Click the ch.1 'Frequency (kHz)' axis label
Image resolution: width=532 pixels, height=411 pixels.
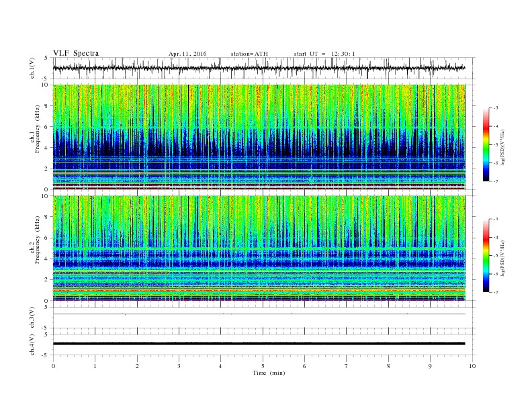37,129
